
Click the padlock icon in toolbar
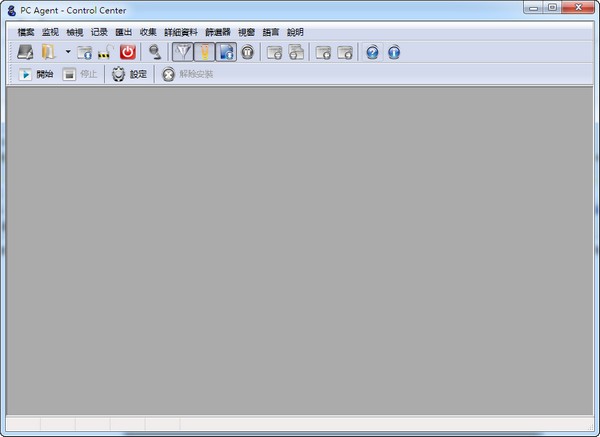[106, 52]
